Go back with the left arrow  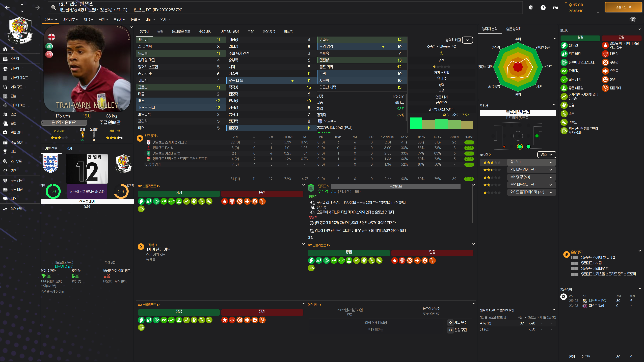pos(7,8)
